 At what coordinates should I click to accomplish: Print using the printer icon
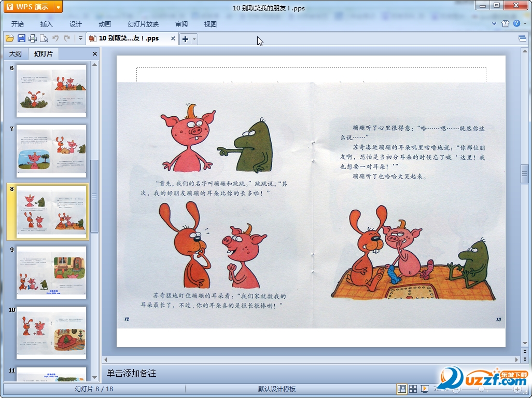[x=33, y=38]
